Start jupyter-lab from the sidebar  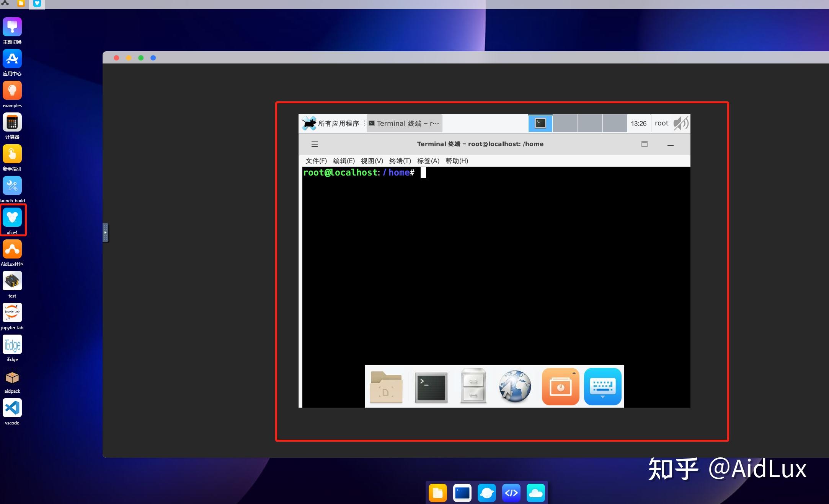[12, 312]
